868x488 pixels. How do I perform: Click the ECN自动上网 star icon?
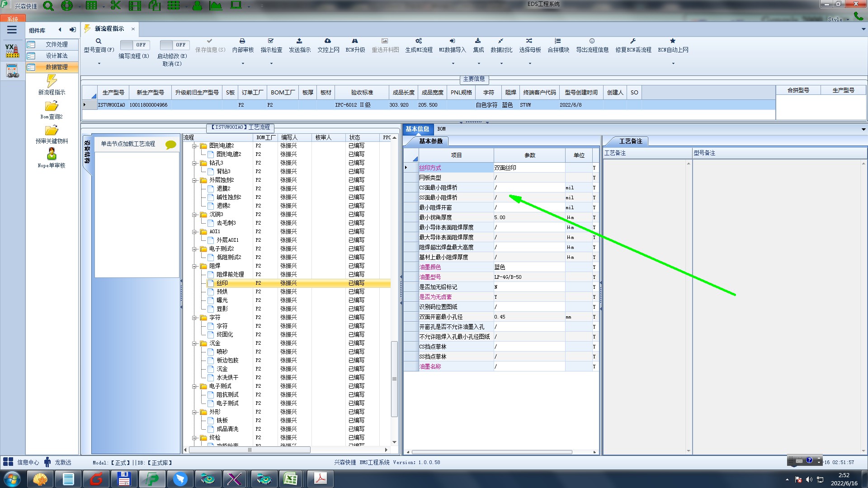[x=673, y=41]
